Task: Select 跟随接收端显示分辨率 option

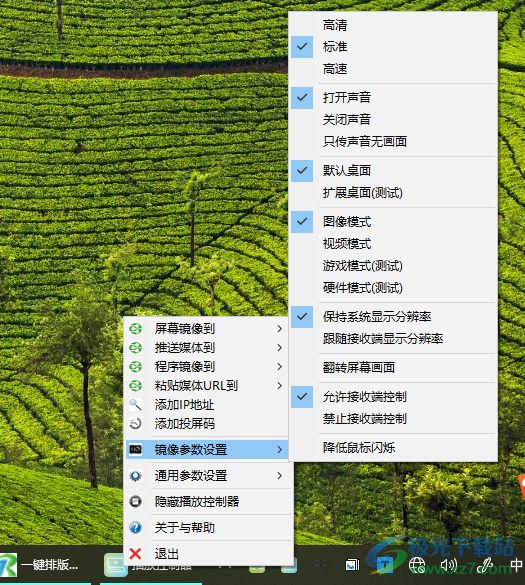Action: coord(393,339)
